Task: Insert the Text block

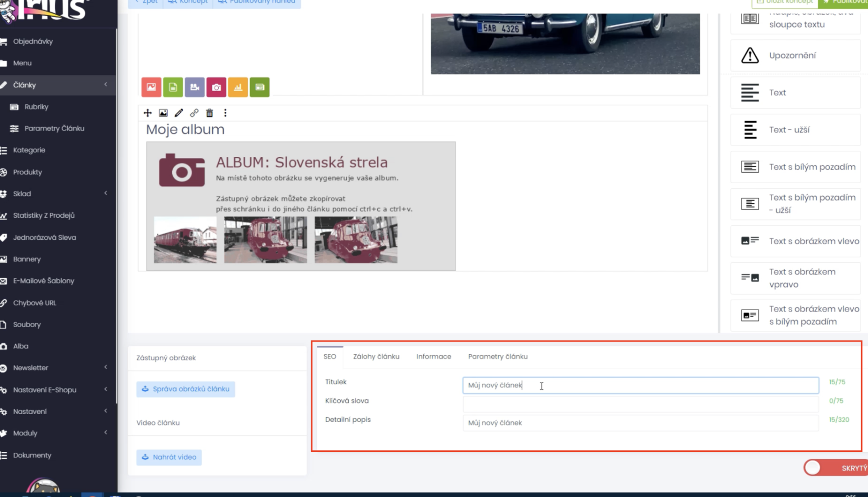Action: click(795, 92)
